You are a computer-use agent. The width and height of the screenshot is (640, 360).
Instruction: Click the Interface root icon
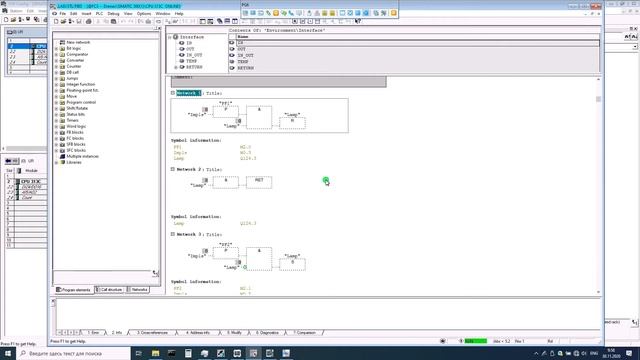(x=176, y=37)
